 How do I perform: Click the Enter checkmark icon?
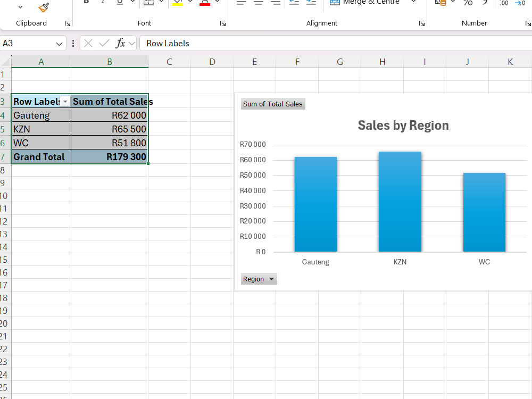[x=104, y=44]
